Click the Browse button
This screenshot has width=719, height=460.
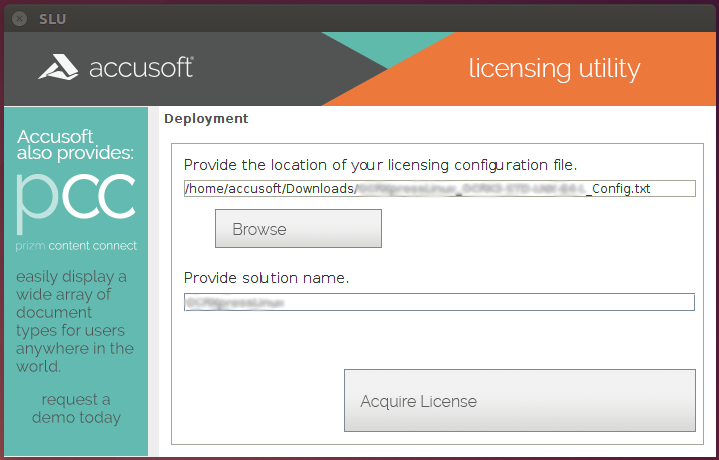coord(298,229)
